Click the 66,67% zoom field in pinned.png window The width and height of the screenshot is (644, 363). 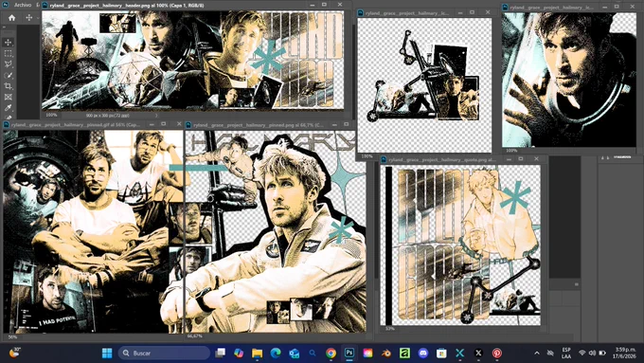coord(195,336)
